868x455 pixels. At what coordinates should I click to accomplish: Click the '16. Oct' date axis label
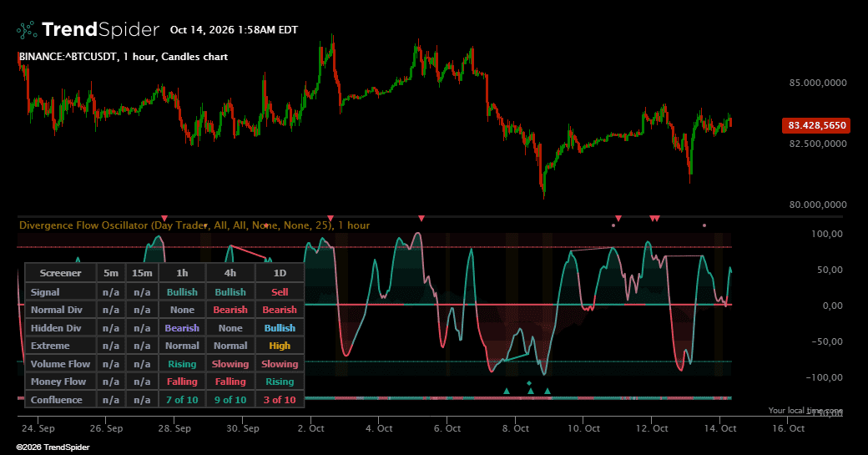point(788,428)
